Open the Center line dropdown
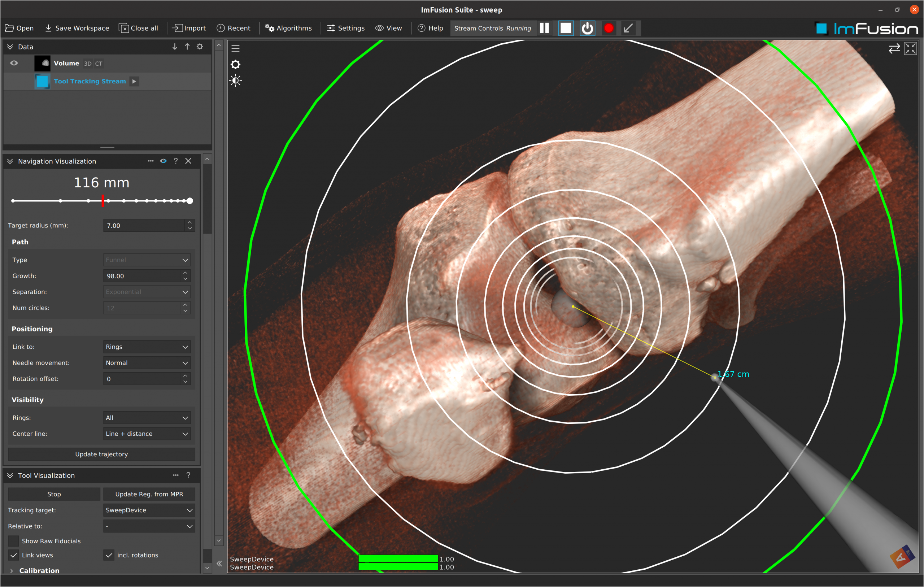924x587 pixels. click(147, 434)
